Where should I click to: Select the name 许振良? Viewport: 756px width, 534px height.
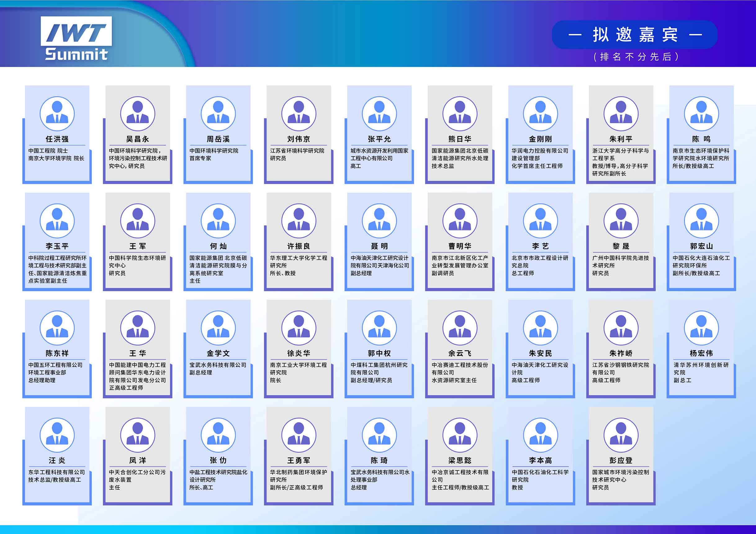pyautogui.click(x=299, y=246)
